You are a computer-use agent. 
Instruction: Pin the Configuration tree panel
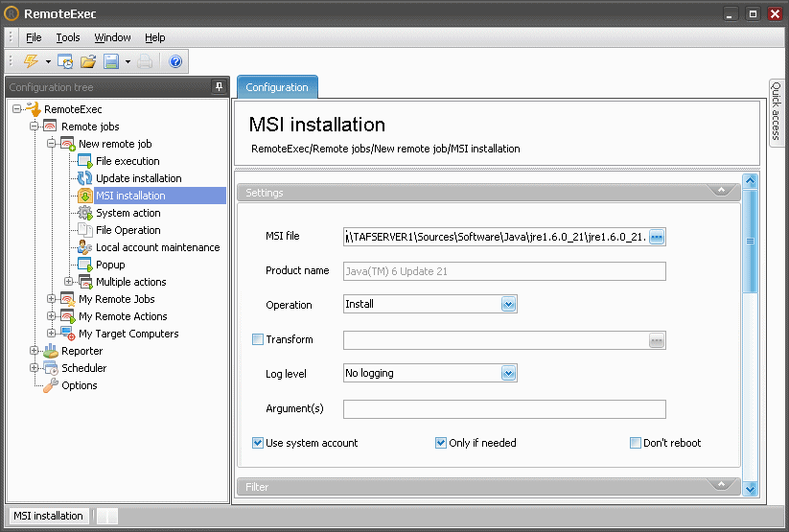point(219,87)
